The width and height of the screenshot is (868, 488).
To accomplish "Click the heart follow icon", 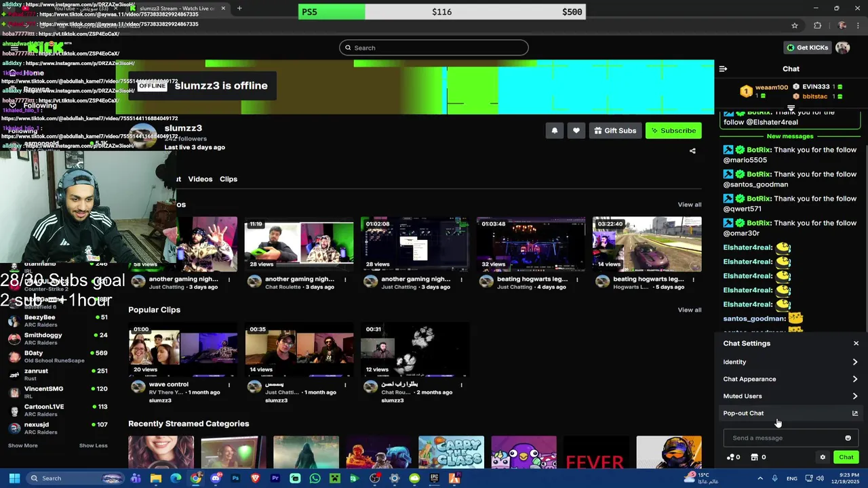I will (x=576, y=131).
